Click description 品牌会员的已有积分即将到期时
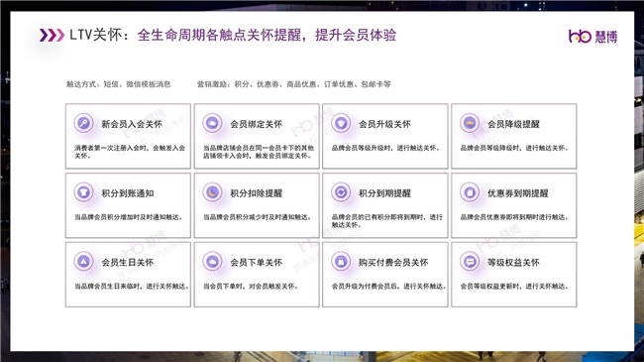 [x=387, y=221]
